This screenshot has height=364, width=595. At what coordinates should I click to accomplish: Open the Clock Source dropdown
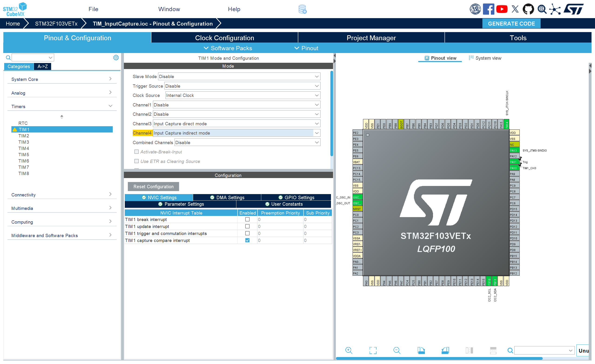point(243,95)
